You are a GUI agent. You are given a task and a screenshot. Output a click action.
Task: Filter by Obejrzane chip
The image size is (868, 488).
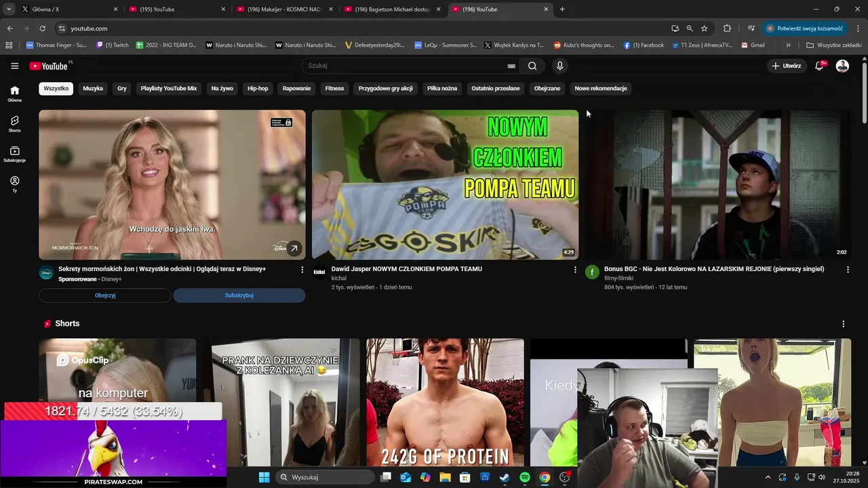(x=547, y=89)
